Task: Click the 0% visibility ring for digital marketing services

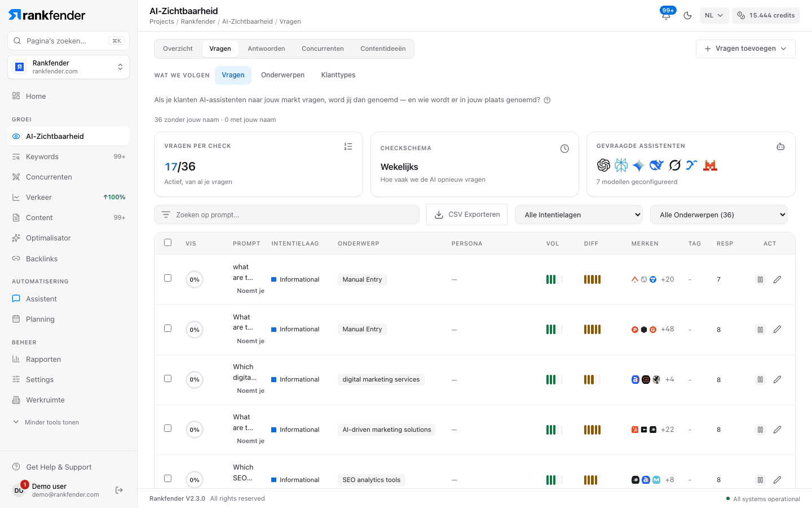Action: 195,379
